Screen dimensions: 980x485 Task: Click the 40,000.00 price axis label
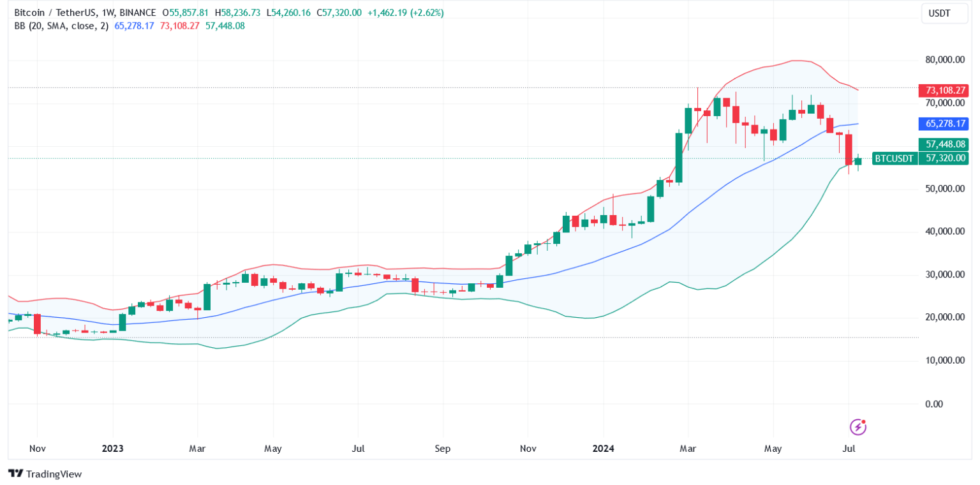point(944,232)
